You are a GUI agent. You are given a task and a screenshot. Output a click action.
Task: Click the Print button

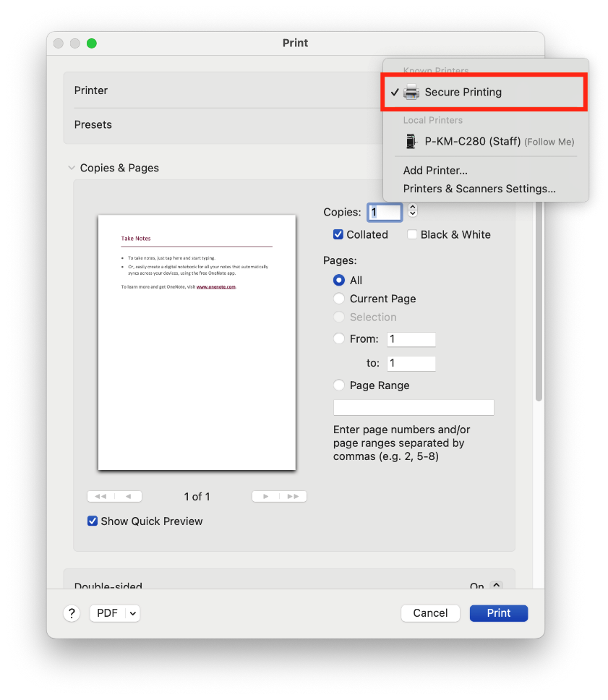(498, 613)
